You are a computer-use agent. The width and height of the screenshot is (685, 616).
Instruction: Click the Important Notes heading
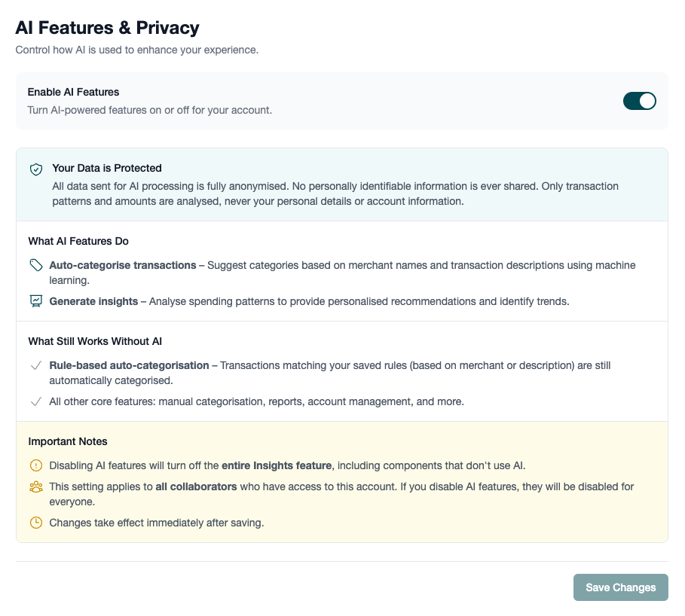68,441
